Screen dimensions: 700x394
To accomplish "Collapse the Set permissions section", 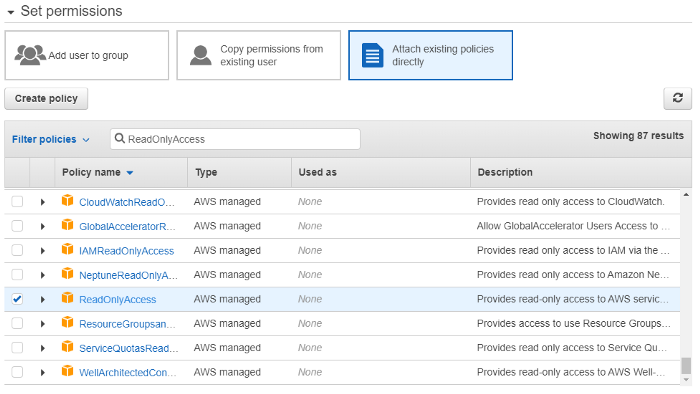I will point(11,12).
